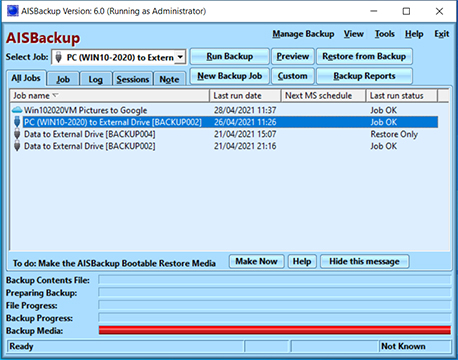Maximize the AISBackup window

pos(406,11)
